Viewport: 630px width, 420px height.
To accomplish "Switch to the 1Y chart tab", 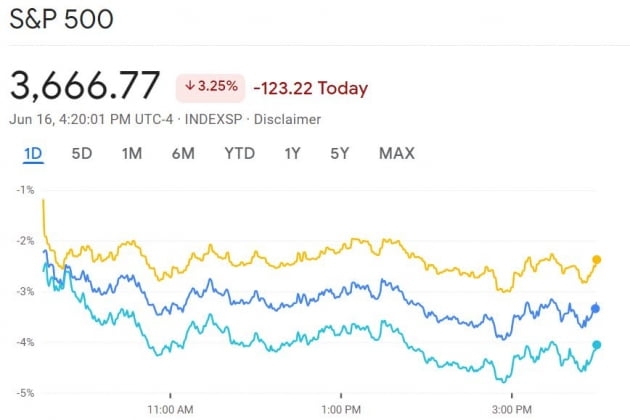I will click(292, 154).
